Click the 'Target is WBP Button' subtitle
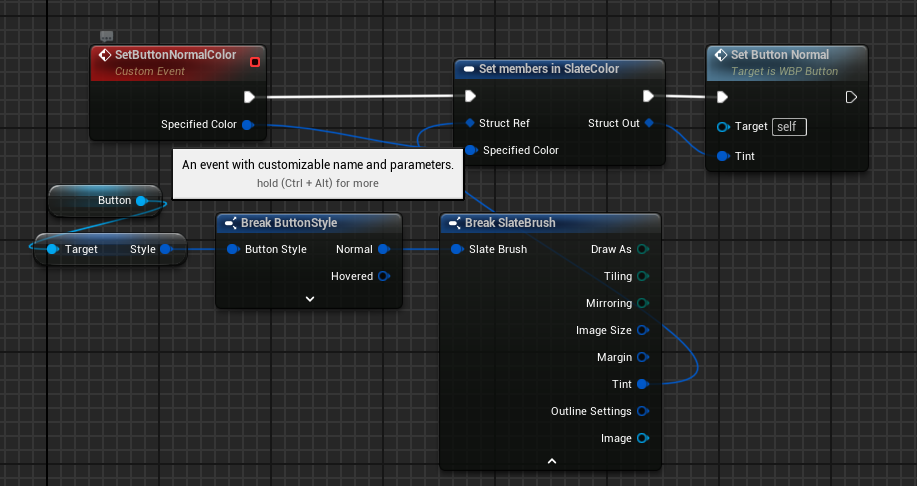Viewport: 917px width, 486px height. click(x=784, y=71)
